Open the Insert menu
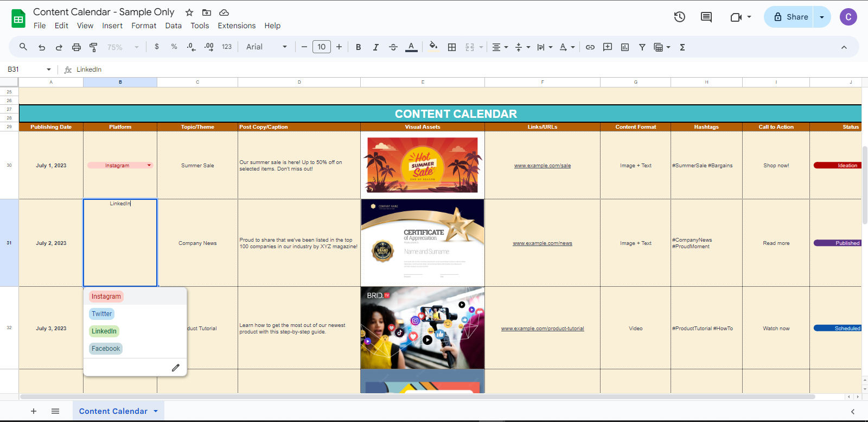868x422 pixels. point(112,26)
